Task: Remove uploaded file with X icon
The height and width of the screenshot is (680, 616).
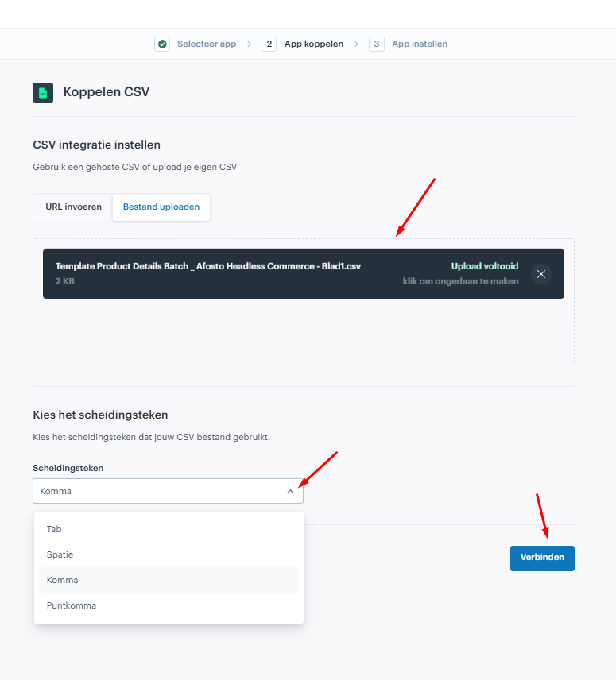Action: coord(541,274)
